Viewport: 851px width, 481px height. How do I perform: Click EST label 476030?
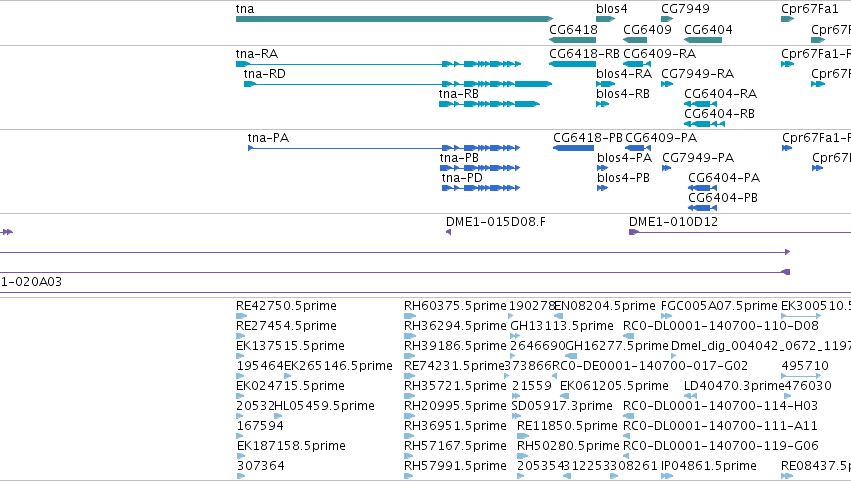(808, 387)
